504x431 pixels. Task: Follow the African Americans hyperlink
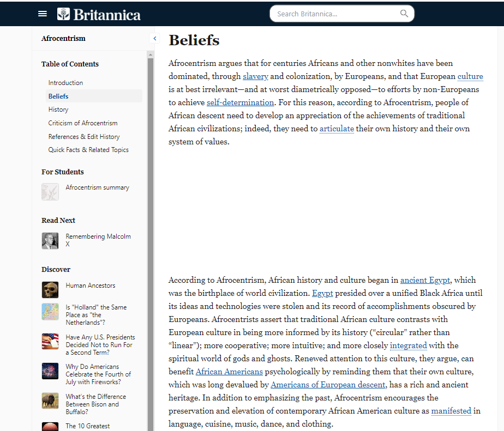tap(229, 372)
